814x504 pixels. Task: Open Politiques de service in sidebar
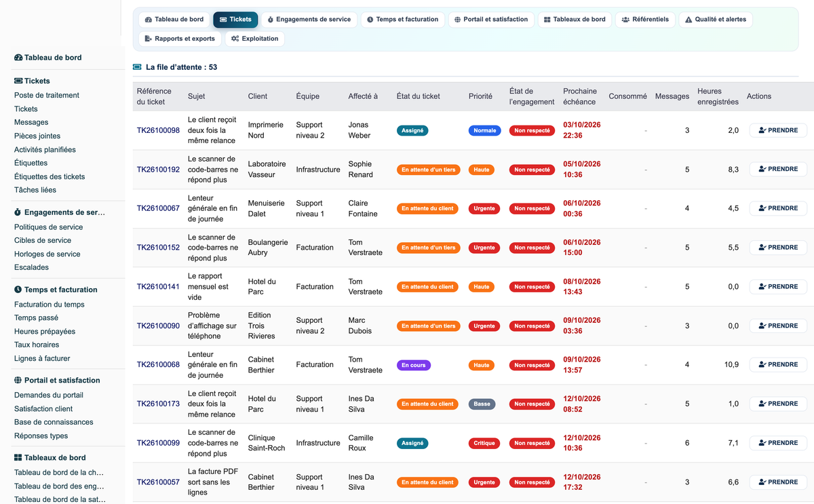click(49, 227)
